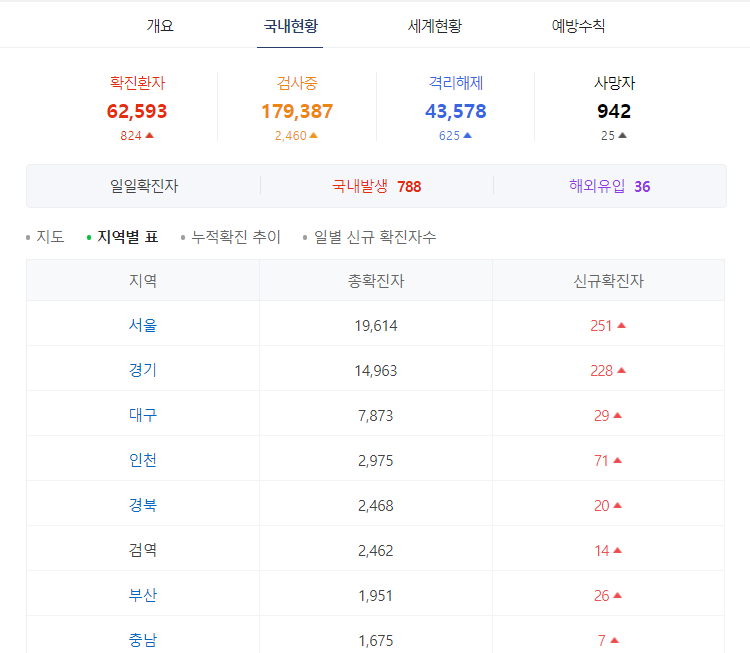The width and height of the screenshot is (750, 653).
Task: Click 경기 total value 14,963
Action: coord(375,371)
